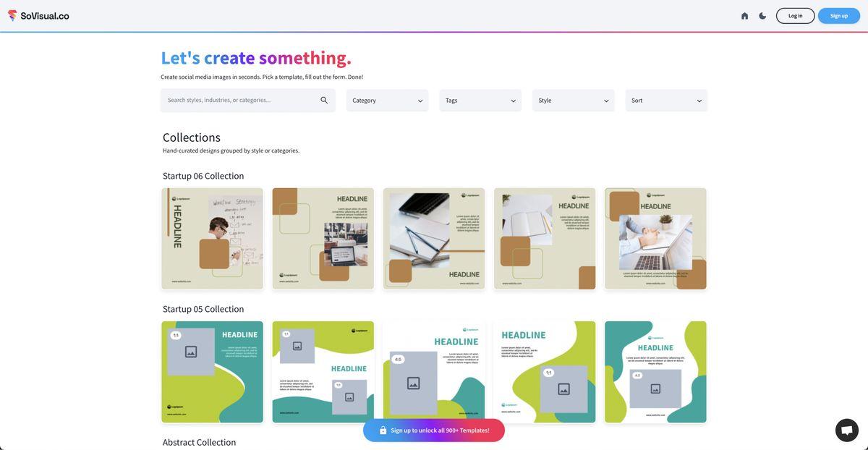This screenshot has height=450, width=868.
Task: Open the Style filter dropdown
Action: click(x=573, y=101)
